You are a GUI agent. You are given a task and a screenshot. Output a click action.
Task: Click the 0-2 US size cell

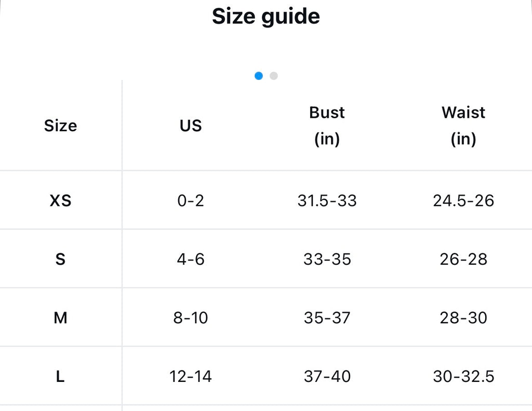(x=191, y=201)
